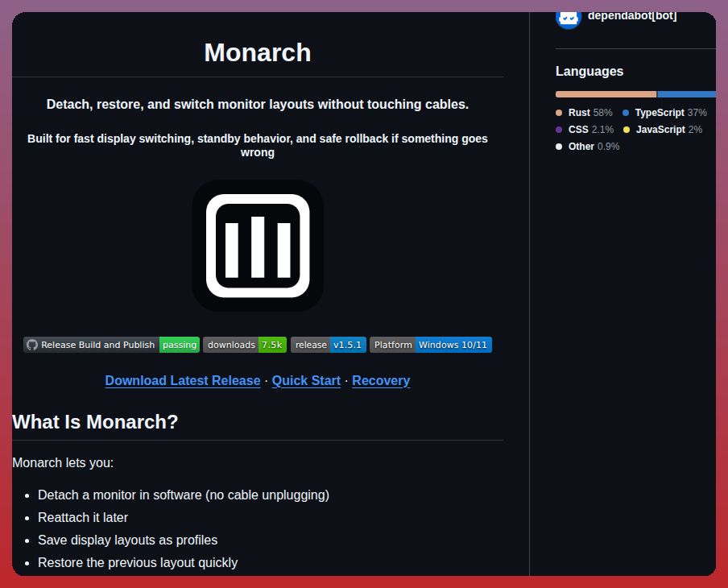Click list item Restore the previous layout quickly

pos(138,562)
